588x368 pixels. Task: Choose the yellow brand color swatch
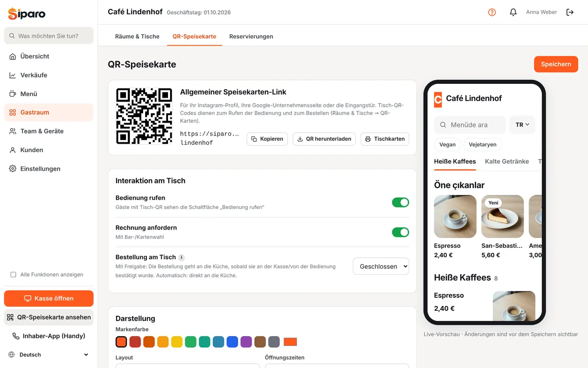[177, 342]
